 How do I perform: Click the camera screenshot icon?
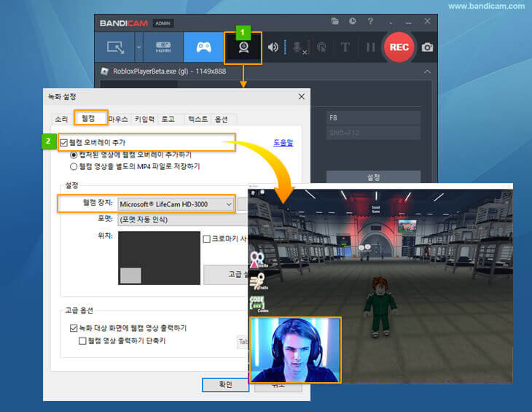(x=428, y=47)
